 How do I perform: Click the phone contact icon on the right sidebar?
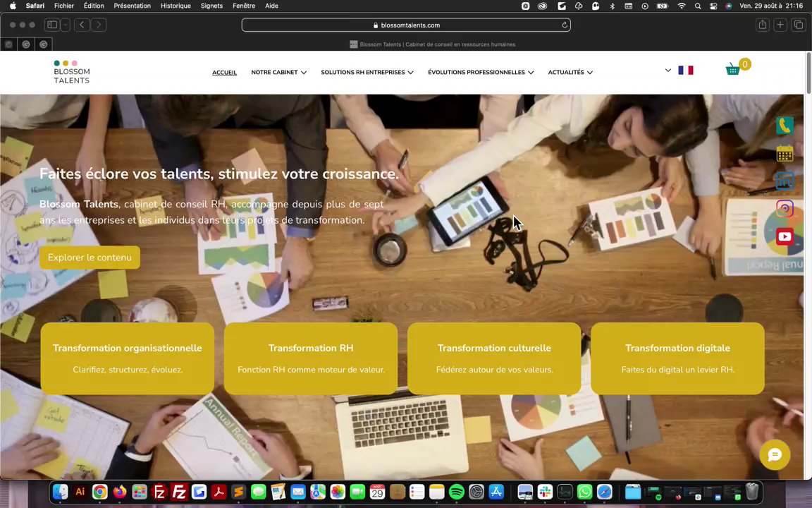click(785, 126)
